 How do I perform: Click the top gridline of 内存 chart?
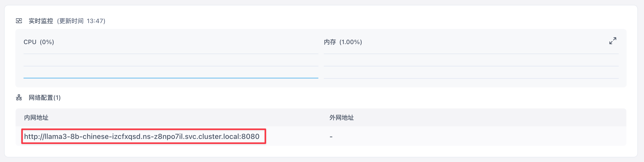click(x=471, y=54)
